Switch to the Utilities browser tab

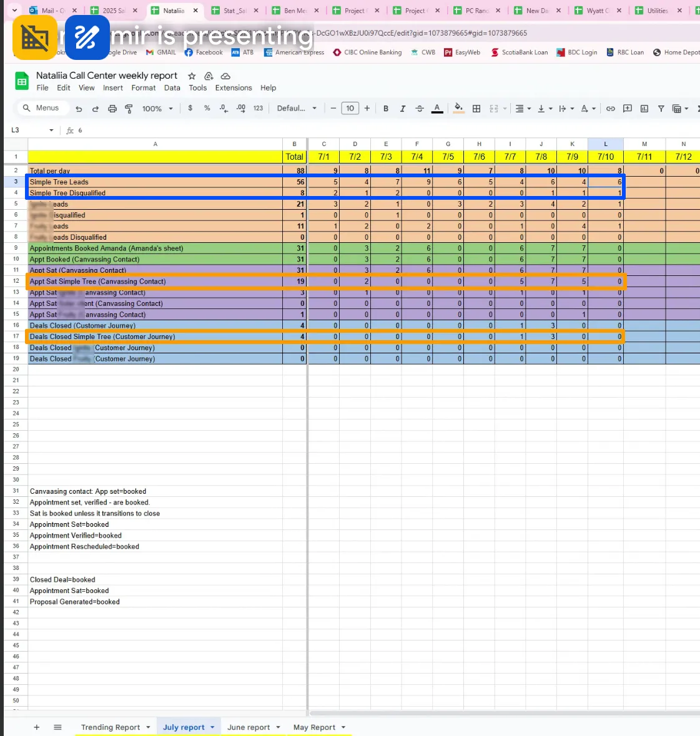click(658, 11)
